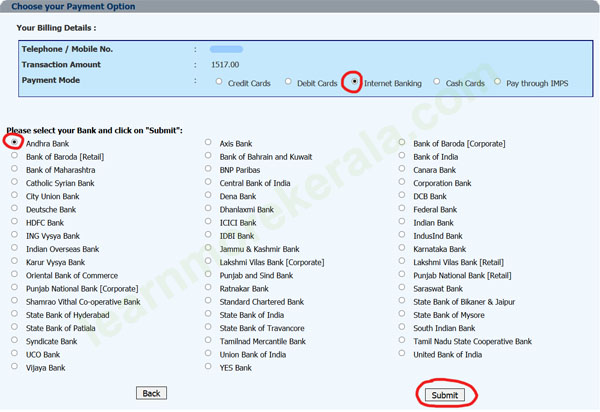Select Punjab National Bank [Retail]
Viewport: 600px width, 412px height.
(402, 274)
